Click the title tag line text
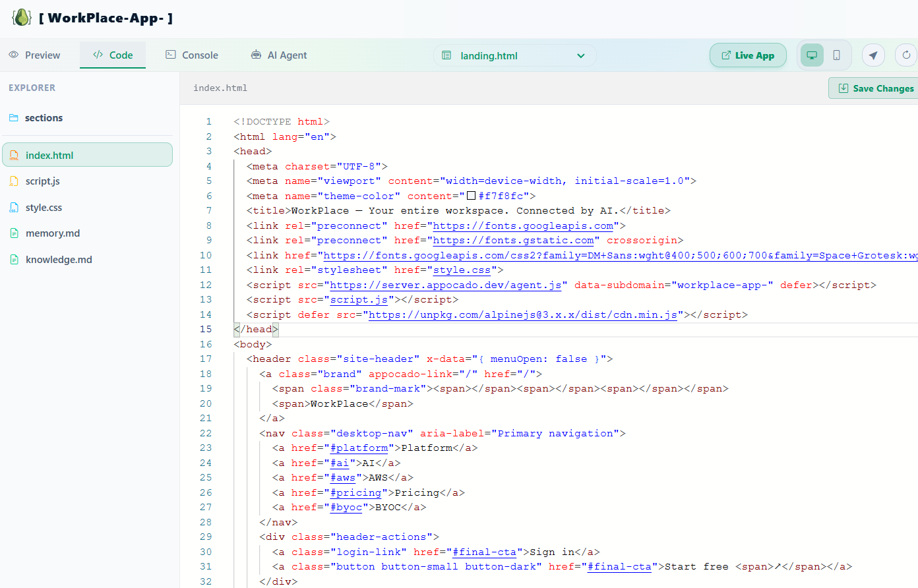Screen dimensions: 918x588 [458, 211]
